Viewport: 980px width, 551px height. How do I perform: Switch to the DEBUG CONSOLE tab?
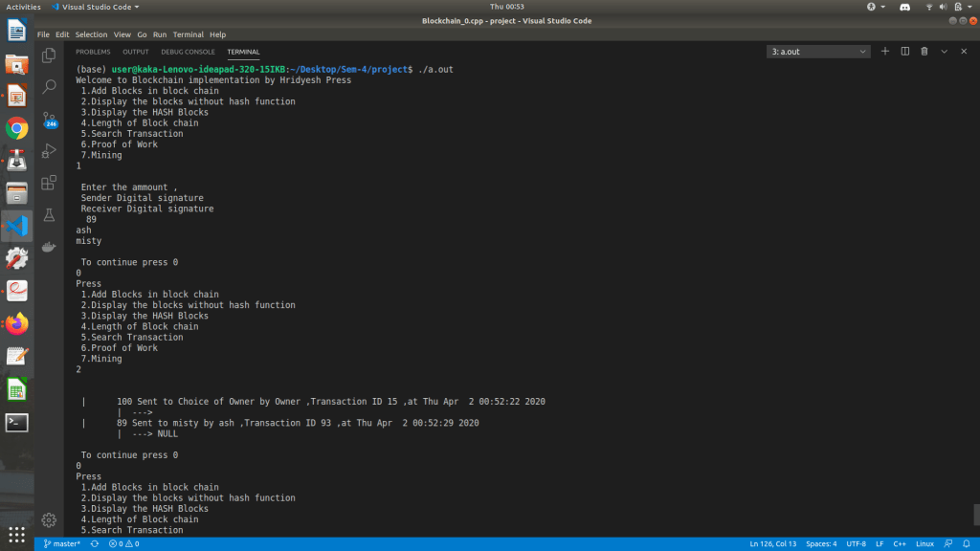pyautogui.click(x=188, y=52)
